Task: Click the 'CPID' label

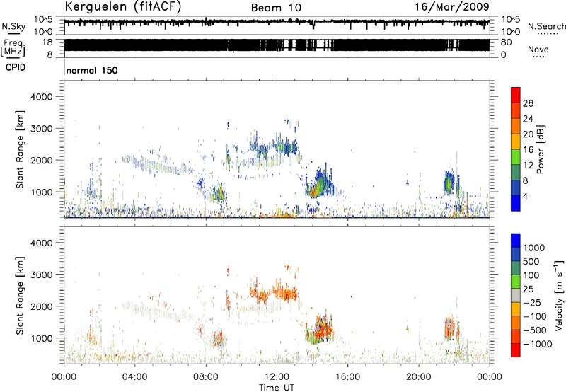Action: click(16, 67)
